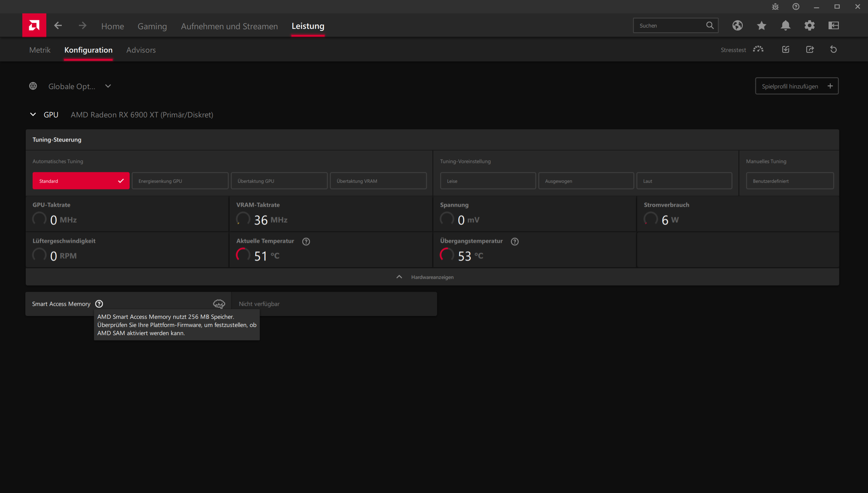
Task: Select Übertaktung GPU tuning option
Action: (x=279, y=181)
